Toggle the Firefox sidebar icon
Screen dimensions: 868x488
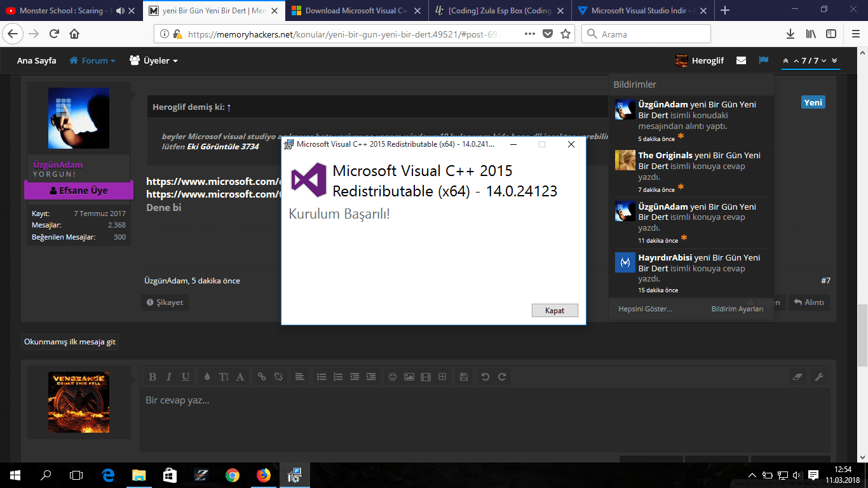coord(831,34)
